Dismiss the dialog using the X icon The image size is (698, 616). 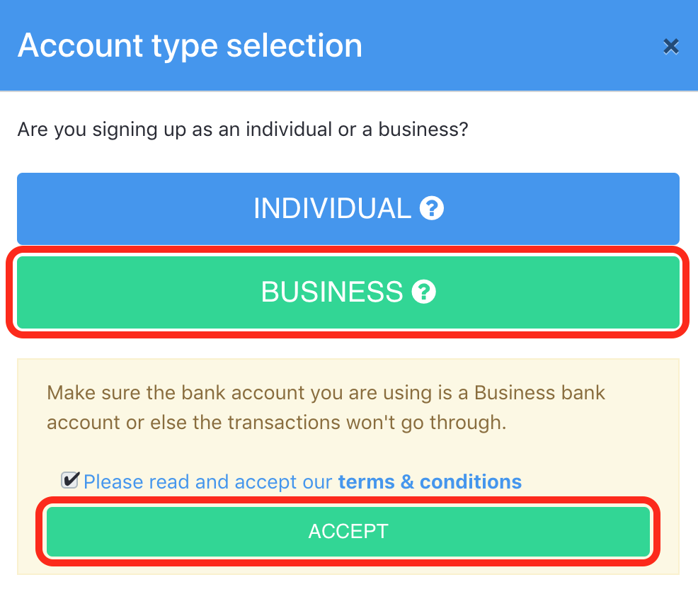tap(671, 46)
